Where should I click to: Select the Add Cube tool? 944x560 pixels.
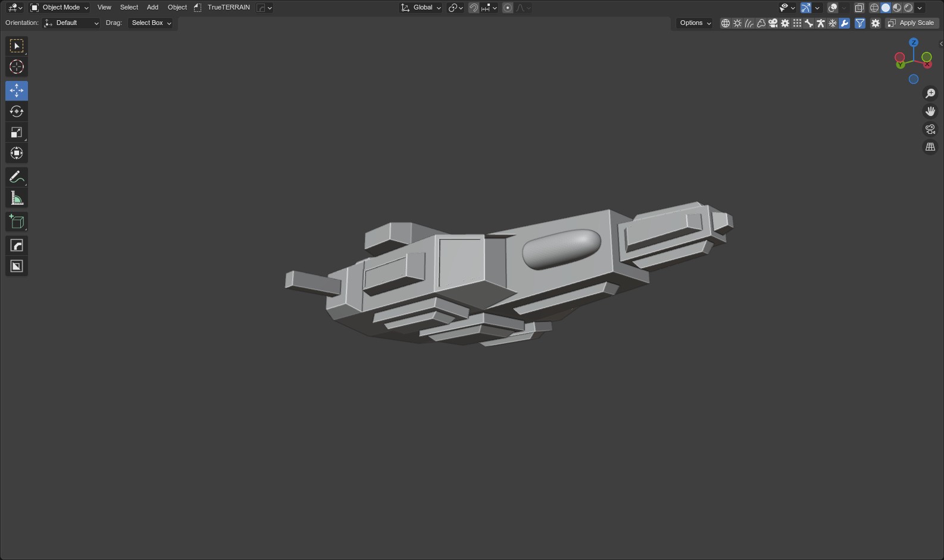pos(17,221)
